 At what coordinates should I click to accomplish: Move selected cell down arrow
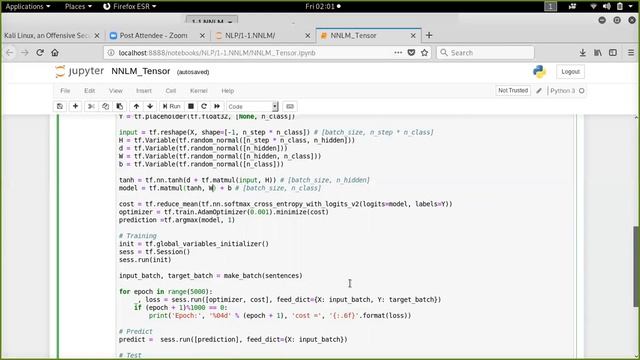[x=150, y=107]
